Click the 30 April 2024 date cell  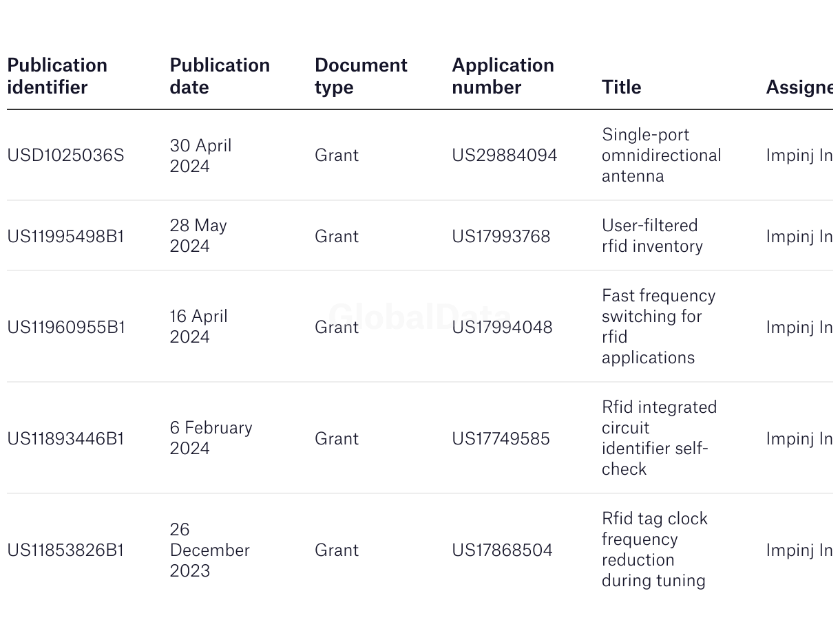pyautogui.click(x=200, y=155)
